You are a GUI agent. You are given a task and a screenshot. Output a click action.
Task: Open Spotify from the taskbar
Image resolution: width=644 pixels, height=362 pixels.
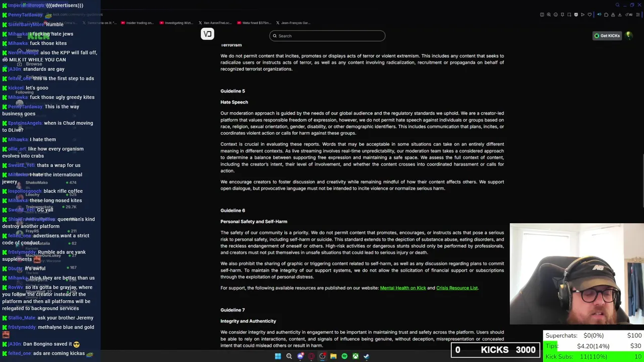click(344, 356)
